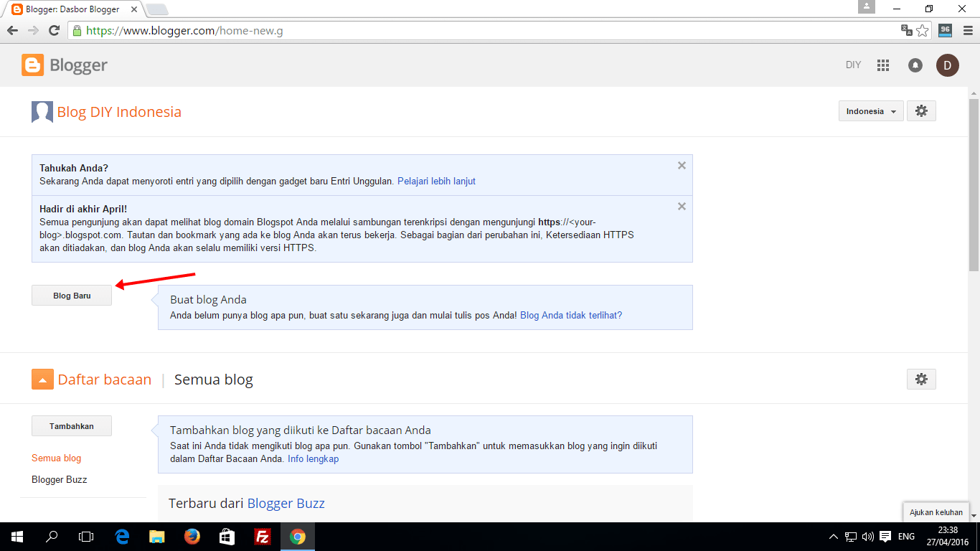This screenshot has height=551, width=980.
Task: Open the Windows Start button
Action: click(x=17, y=537)
